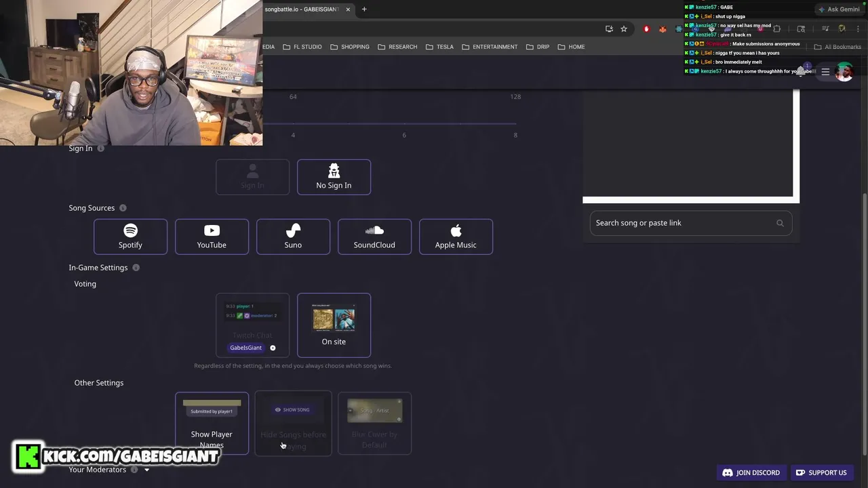Toggle Spotify as a song source
The image size is (868, 488).
coord(130,237)
